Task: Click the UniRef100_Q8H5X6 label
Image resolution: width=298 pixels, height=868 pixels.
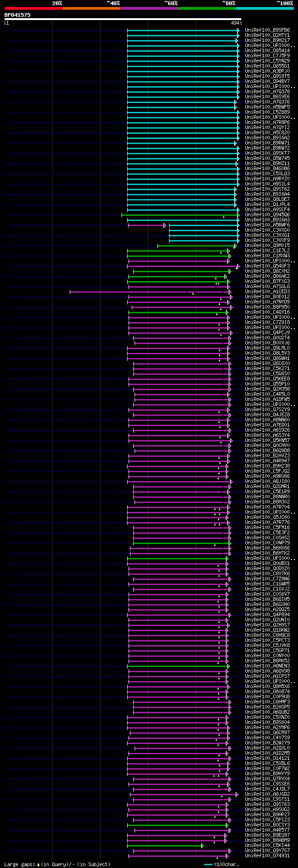Action: [267, 687]
